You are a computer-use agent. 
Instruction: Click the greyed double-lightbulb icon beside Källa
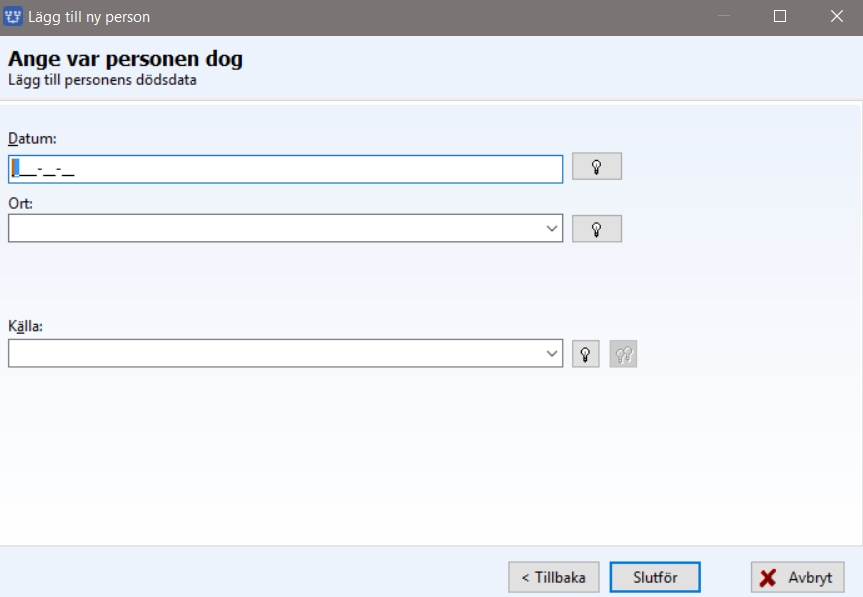(x=623, y=354)
